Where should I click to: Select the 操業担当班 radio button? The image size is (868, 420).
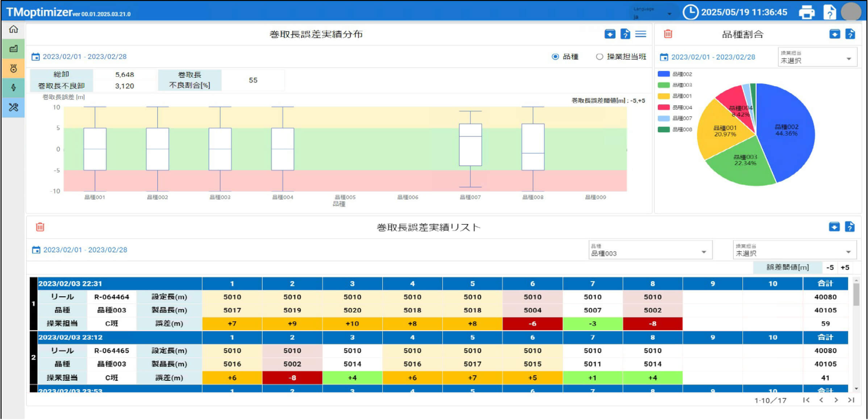[x=600, y=56]
